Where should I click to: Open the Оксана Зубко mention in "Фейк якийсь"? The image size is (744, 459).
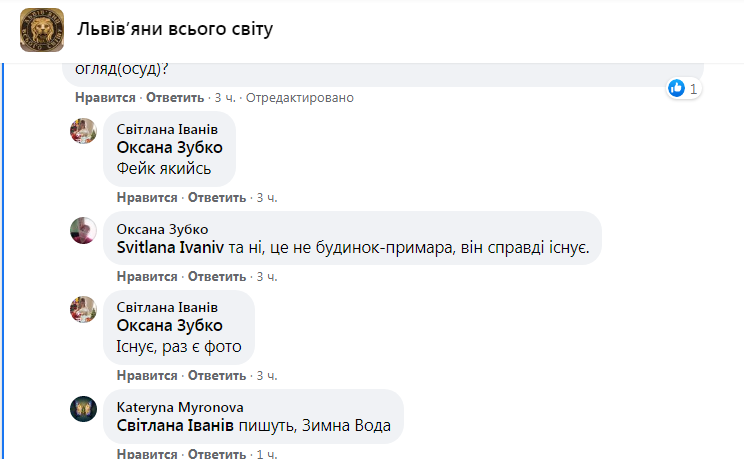[x=170, y=149]
